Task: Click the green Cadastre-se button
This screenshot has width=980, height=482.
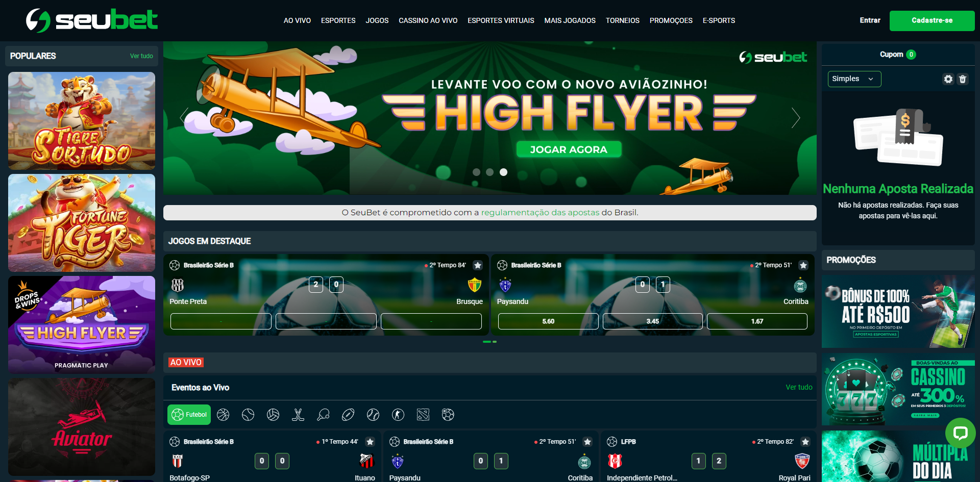Action: point(932,21)
